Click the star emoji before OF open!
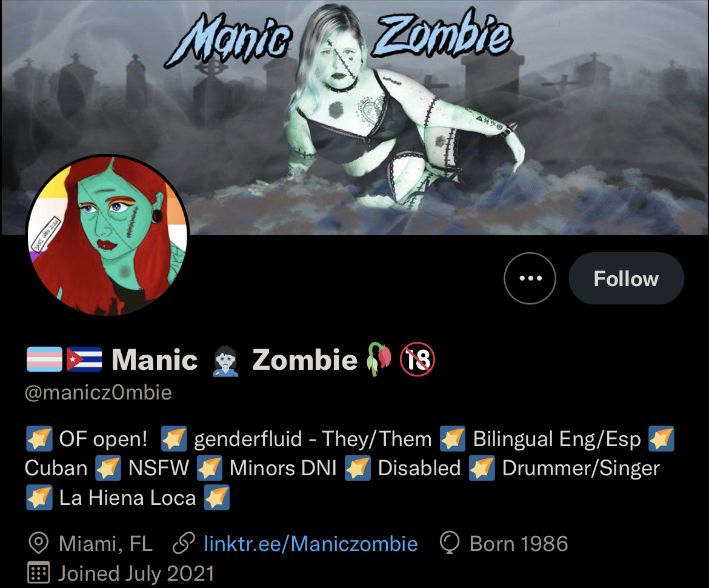709x588 pixels. coord(39,439)
